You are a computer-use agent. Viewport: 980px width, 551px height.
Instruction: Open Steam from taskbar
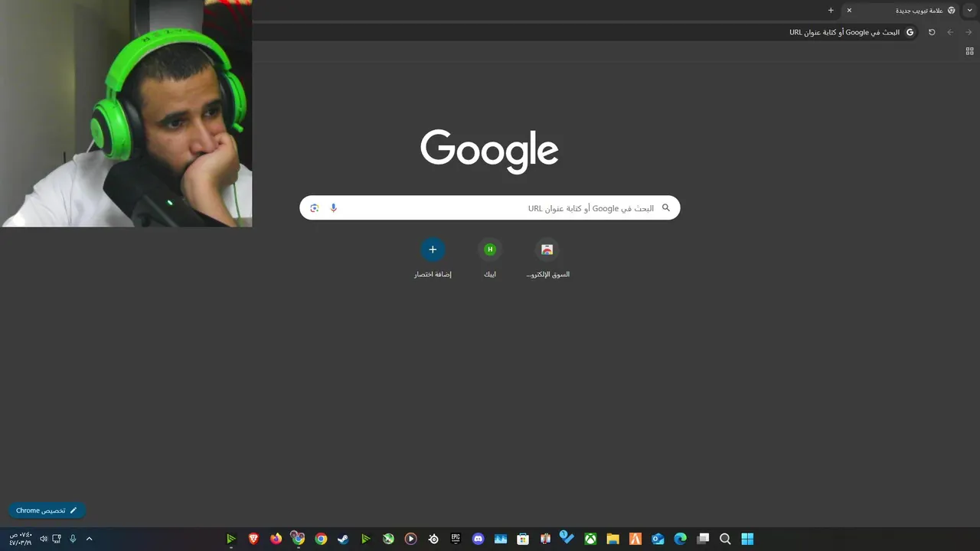click(343, 539)
